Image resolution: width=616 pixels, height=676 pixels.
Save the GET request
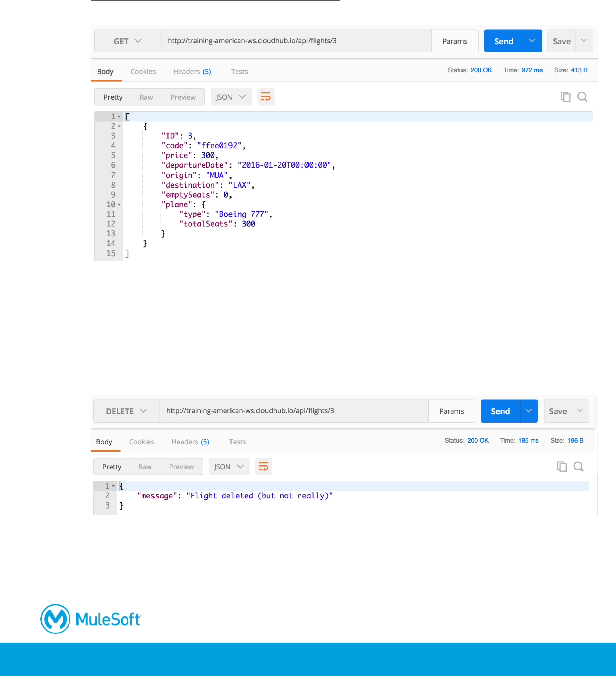pyautogui.click(x=562, y=41)
